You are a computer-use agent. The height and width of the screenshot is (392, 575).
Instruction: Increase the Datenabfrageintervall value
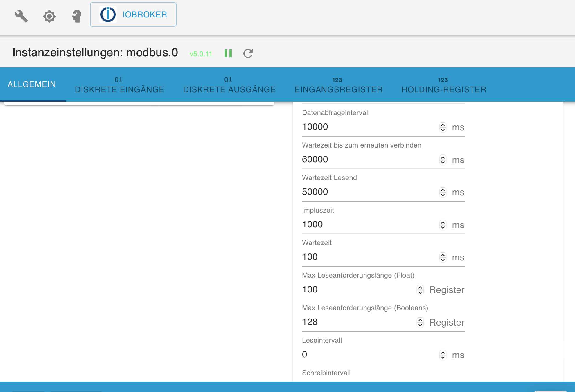443,125
